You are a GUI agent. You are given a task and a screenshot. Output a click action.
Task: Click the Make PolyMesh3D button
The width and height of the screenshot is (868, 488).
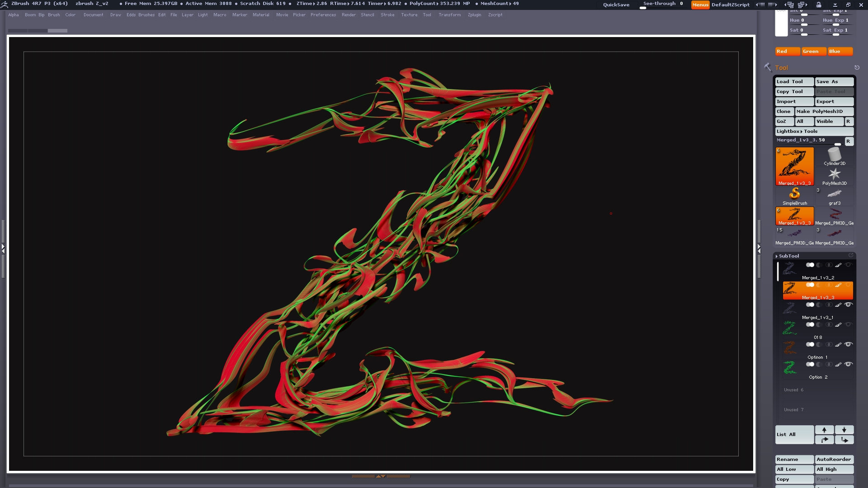pos(819,112)
